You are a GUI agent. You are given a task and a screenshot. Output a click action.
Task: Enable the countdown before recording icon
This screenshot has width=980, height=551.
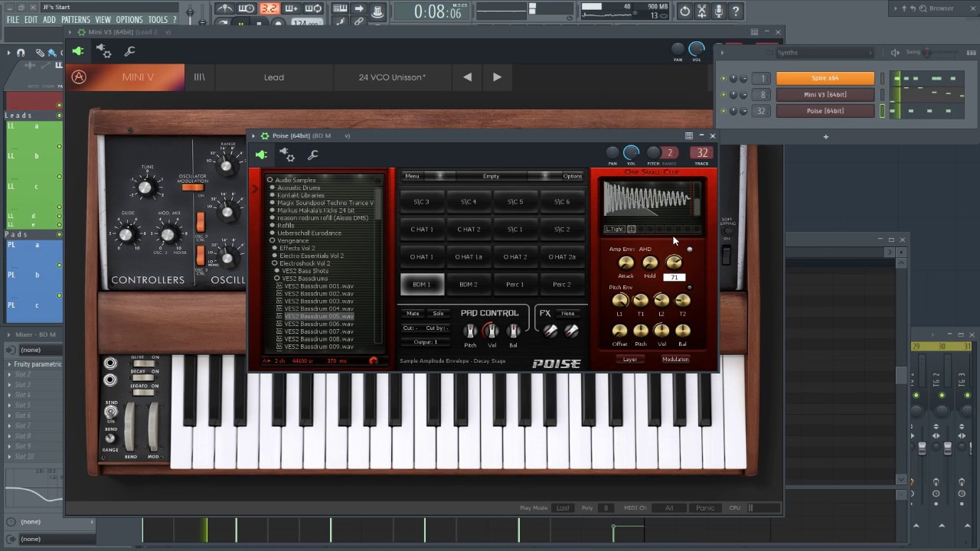coord(269,9)
